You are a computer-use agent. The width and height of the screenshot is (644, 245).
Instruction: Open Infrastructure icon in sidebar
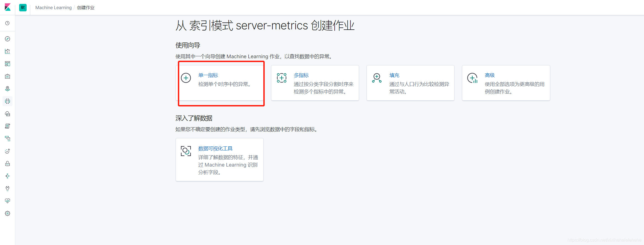click(x=7, y=114)
